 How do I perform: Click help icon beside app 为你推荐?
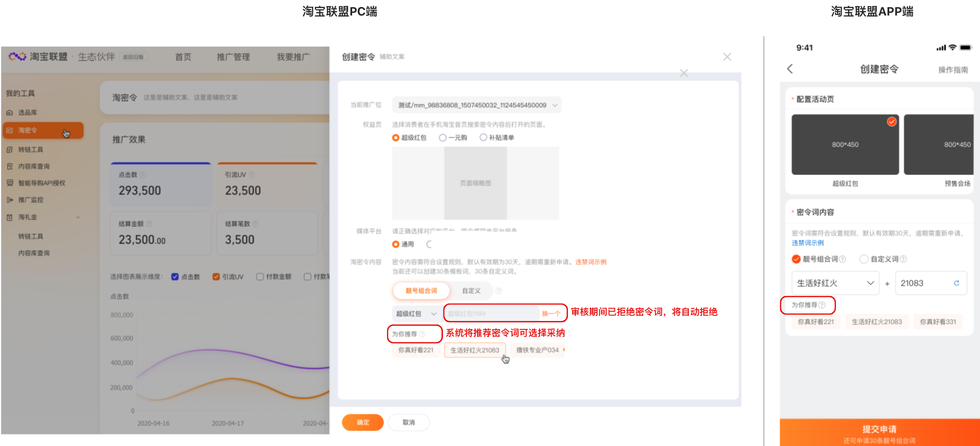822,305
